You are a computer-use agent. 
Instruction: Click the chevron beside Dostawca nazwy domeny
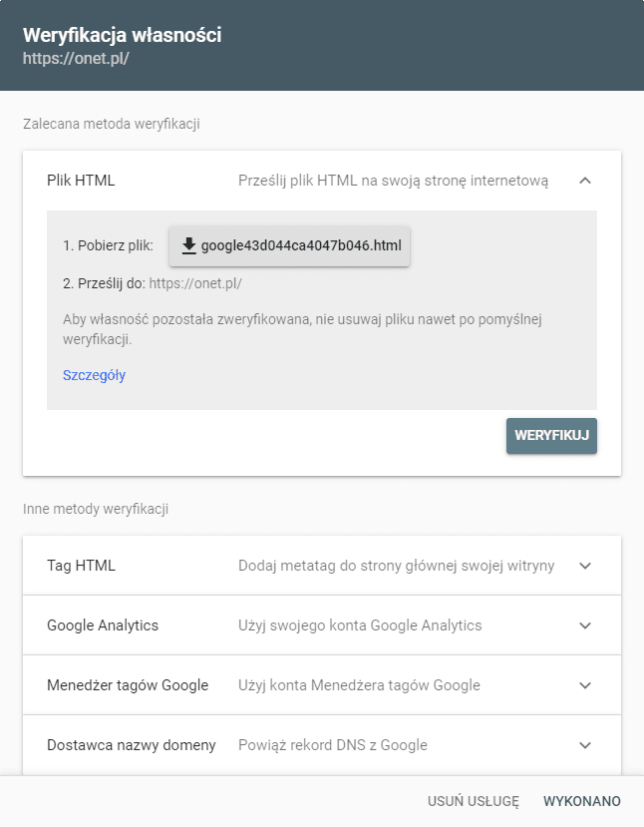tap(586, 744)
